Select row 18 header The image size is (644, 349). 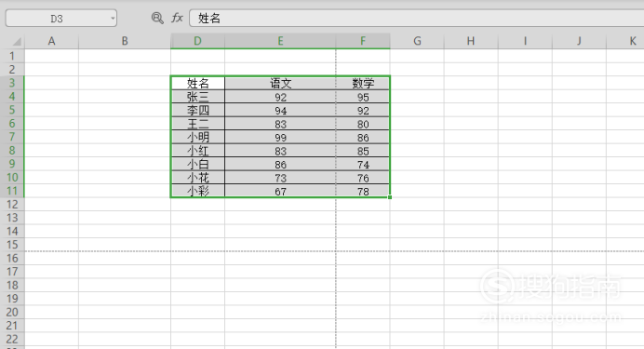pyautogui.click(x=12, y=286)
